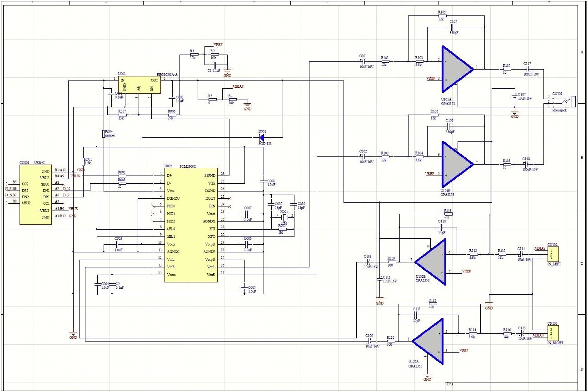This screenshot has height=392, width=588.
Task: Click the VREF net label above R2
Action: (218, 45)
